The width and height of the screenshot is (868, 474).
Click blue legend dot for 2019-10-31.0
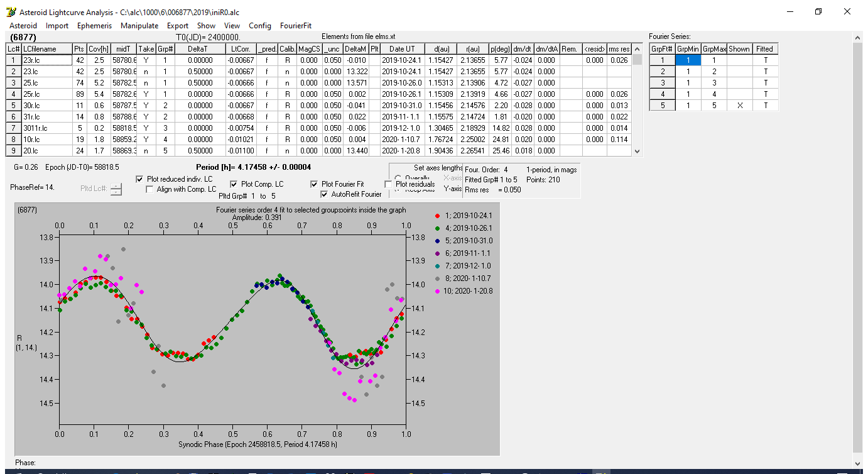coord(437,241)
